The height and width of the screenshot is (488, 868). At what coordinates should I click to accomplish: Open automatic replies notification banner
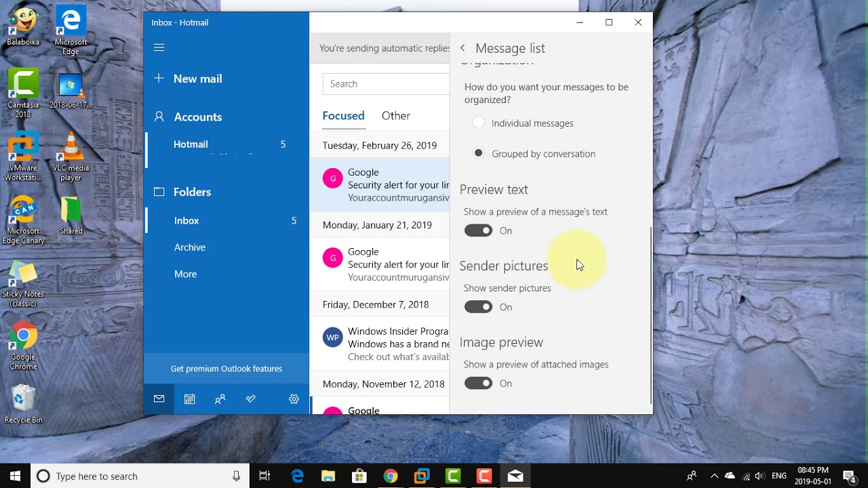[x=380, y=48]
